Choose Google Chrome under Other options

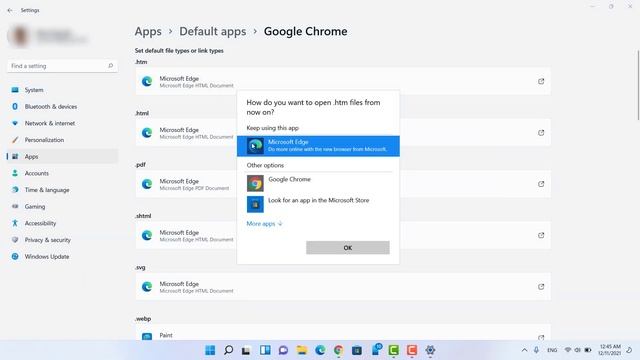(x=318, y=183)
